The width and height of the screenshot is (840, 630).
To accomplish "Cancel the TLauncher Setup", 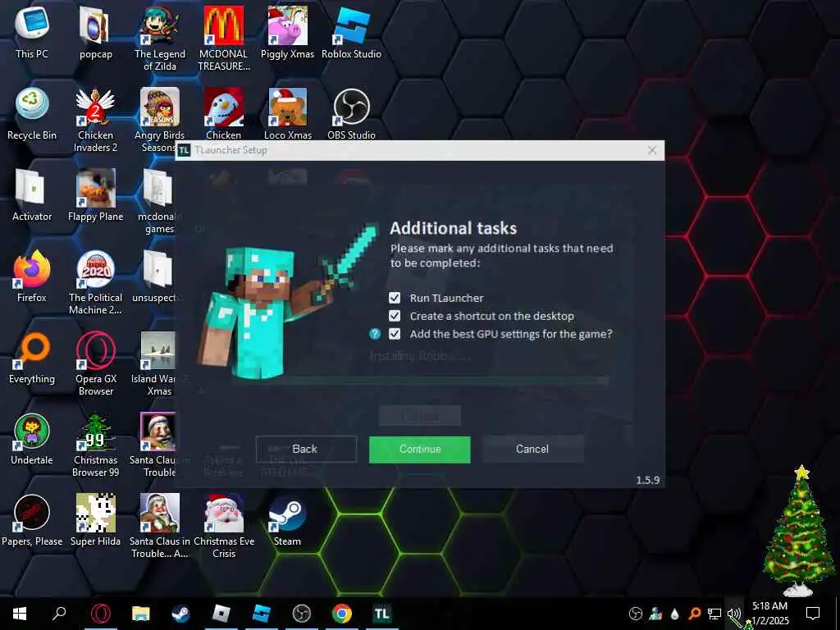I will [532, 449].
